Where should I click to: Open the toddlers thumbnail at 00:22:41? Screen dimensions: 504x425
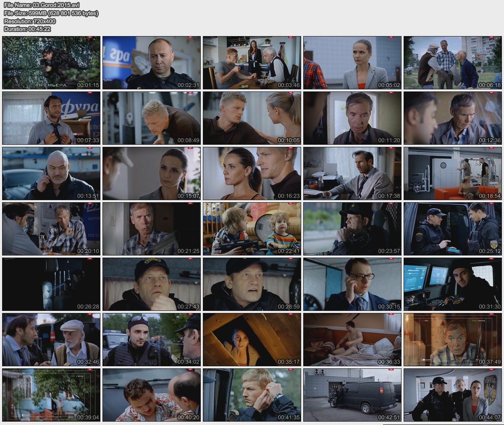(x=252, y=229)
